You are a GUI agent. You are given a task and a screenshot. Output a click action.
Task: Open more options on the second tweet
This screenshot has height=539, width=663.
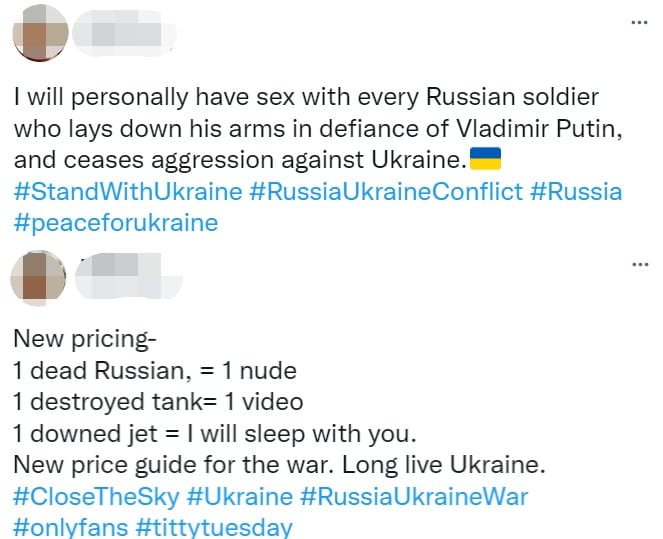[x=639, y=263]
